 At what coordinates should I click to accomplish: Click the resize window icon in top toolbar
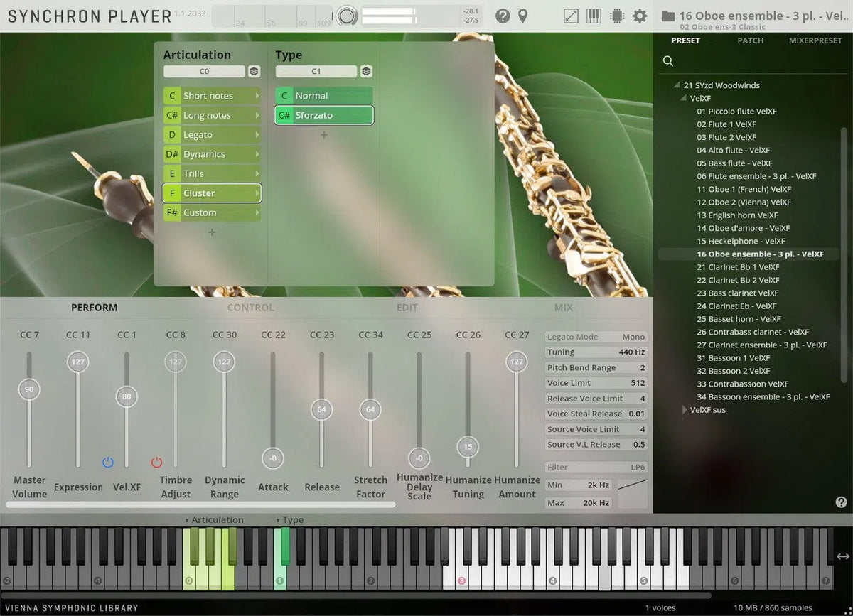click(x=571, y=16)
